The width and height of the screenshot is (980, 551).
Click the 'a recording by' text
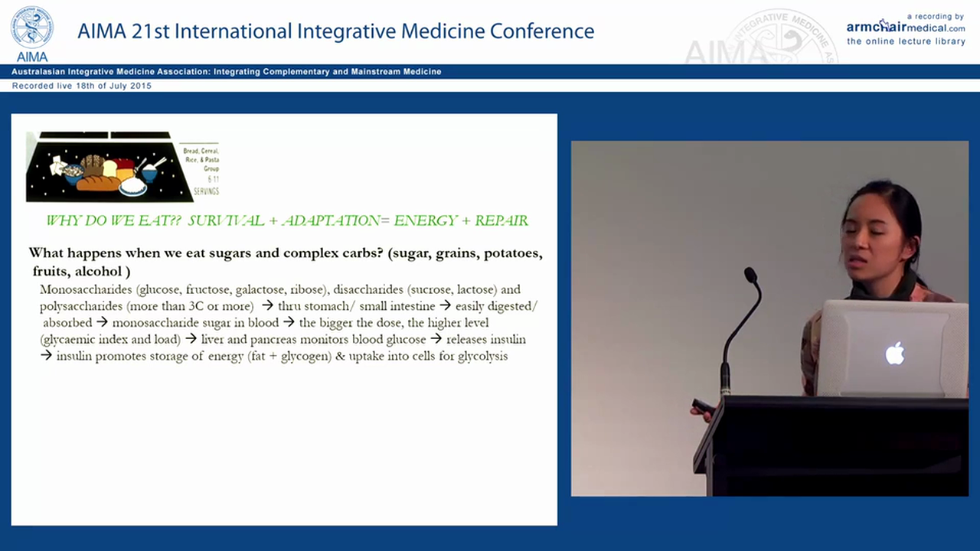click(934, 16)
